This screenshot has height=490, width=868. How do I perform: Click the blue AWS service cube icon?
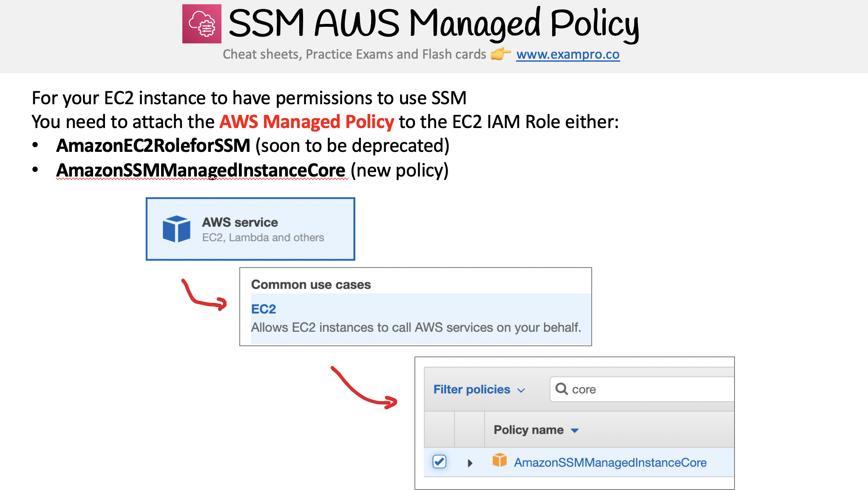pos(176,229)
